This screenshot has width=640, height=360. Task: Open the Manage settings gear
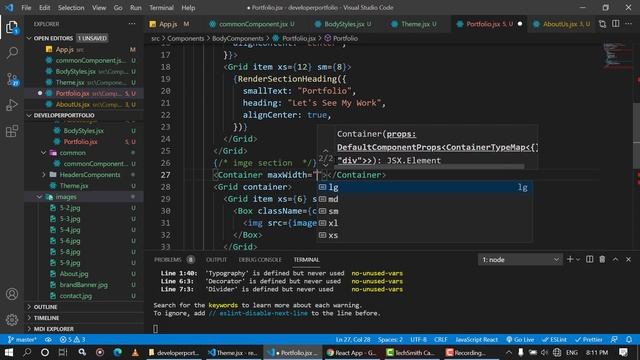tap(12, 320)
